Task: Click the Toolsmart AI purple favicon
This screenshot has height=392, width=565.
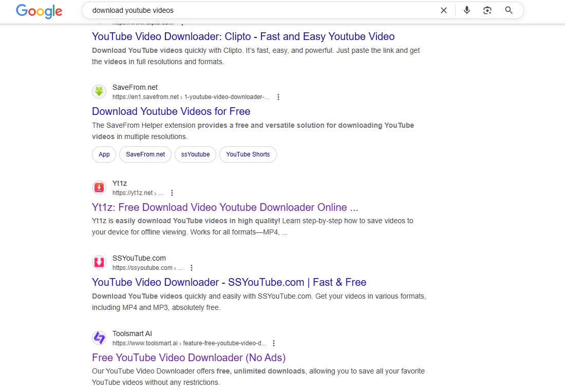Action: pos(99,338)
